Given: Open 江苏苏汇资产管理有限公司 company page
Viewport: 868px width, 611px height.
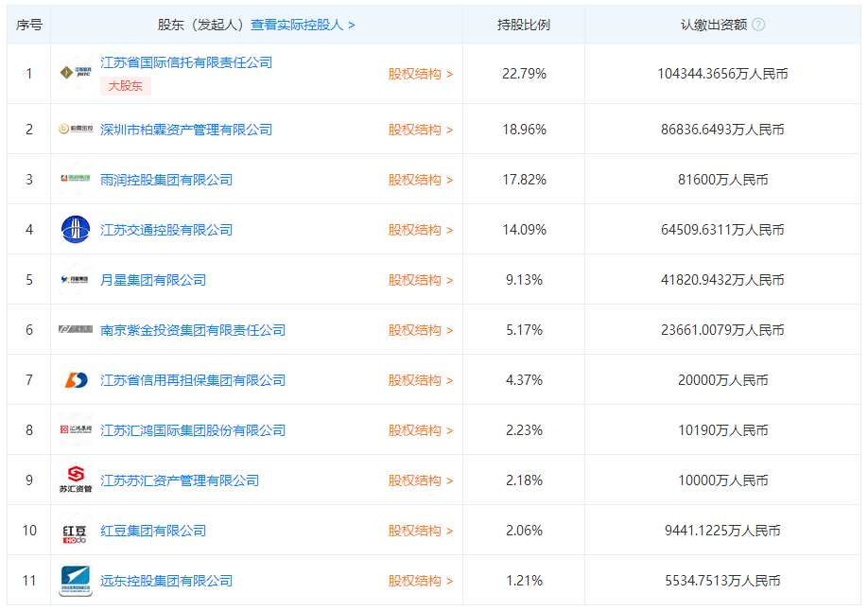Looking at the screenshot, I should coord(180,480).
